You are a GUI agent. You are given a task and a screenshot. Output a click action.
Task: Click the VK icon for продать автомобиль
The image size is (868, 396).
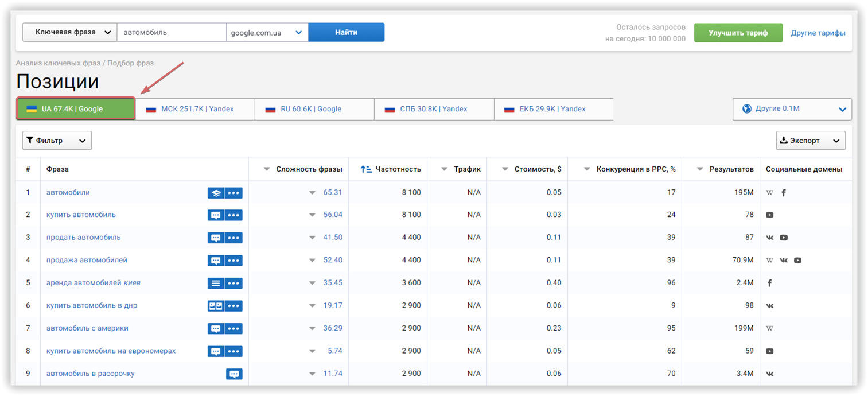coord(769,237)
